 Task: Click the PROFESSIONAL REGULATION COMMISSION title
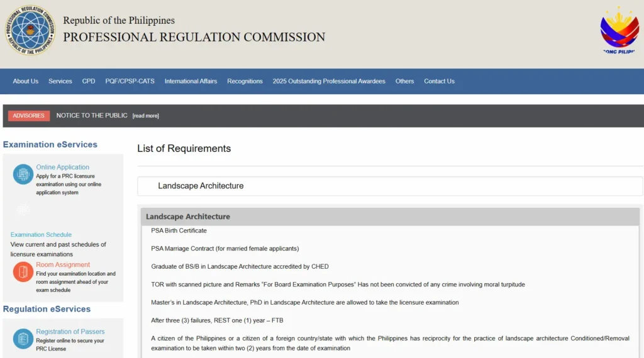point(194,37)
